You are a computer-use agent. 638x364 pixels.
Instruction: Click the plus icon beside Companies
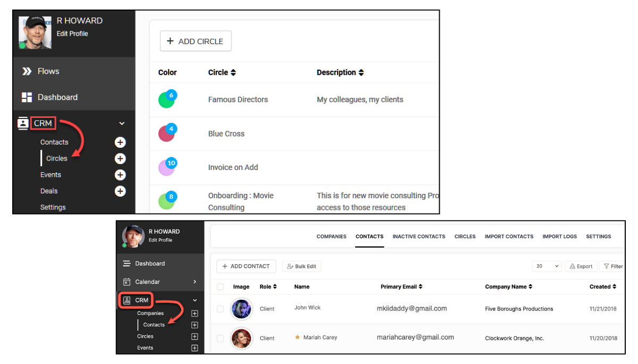(x=195, y=313)
